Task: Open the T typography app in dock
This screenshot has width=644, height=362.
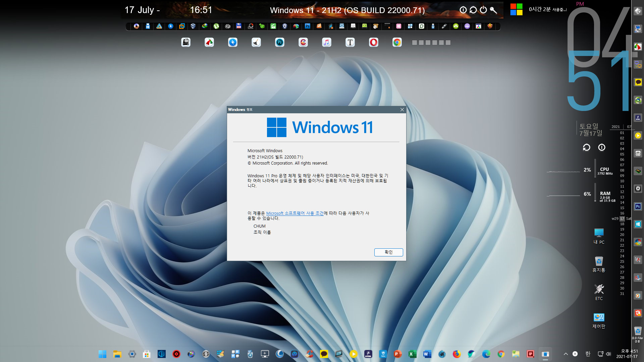Action: point(350,42)
